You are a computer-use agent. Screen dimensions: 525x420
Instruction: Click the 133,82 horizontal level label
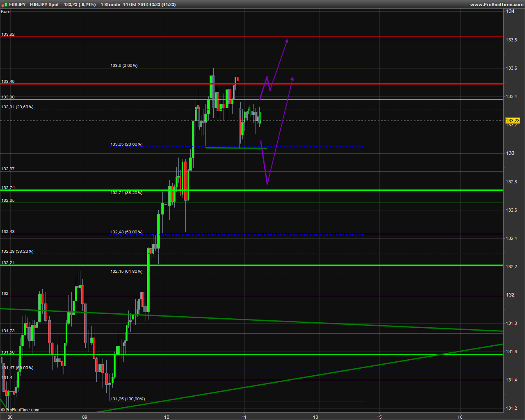point(8,34)
